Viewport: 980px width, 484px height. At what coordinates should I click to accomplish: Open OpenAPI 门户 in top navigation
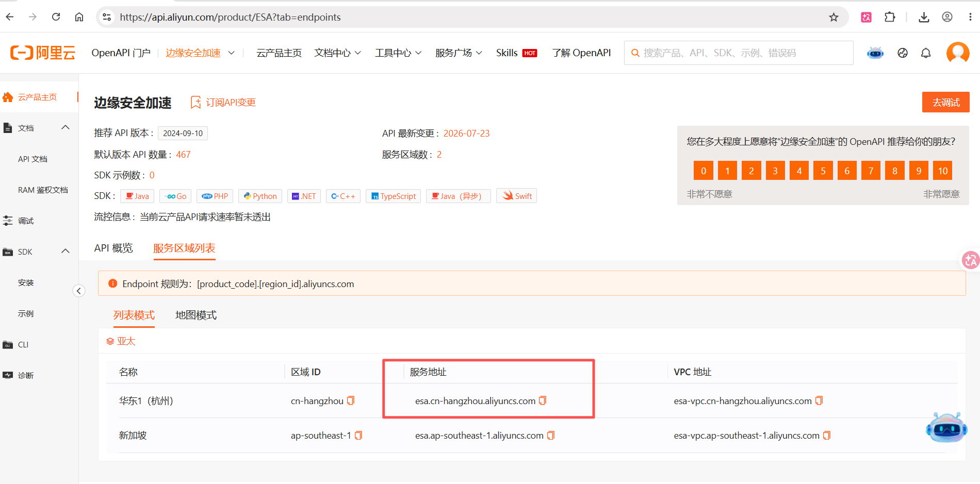click(121, 53)
